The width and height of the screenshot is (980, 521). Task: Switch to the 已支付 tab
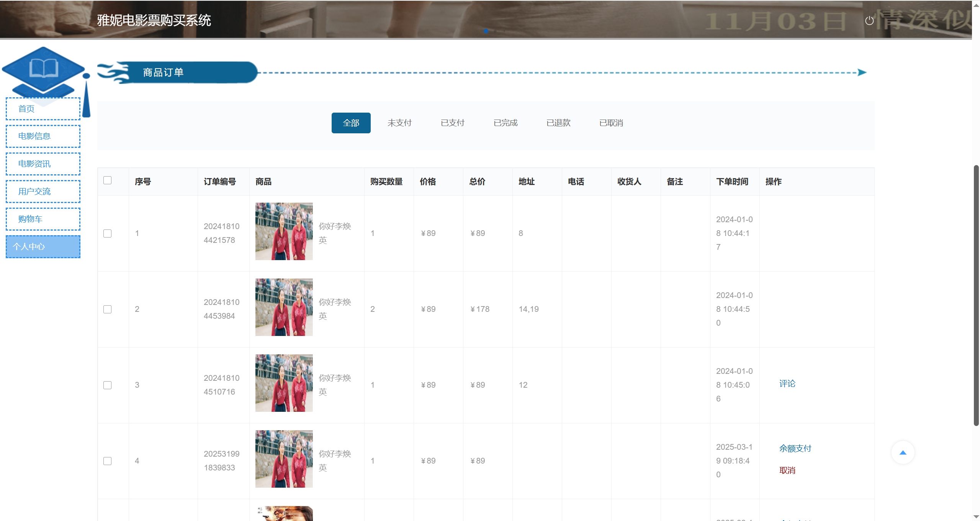pos(452,123)
